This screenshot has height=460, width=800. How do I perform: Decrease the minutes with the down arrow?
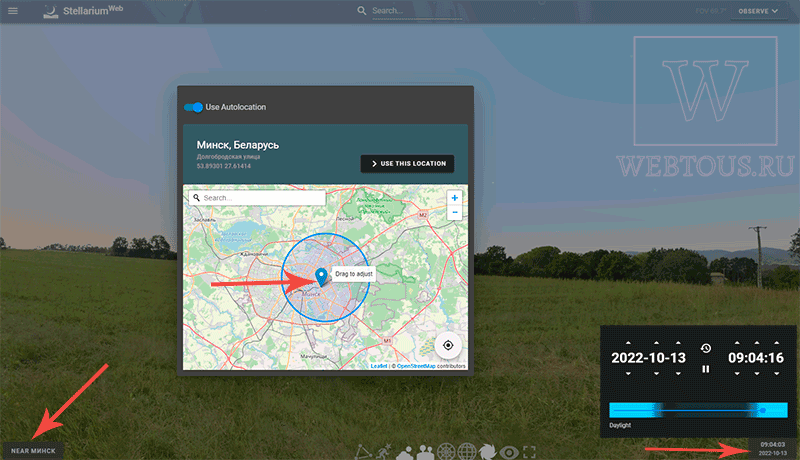757,374
